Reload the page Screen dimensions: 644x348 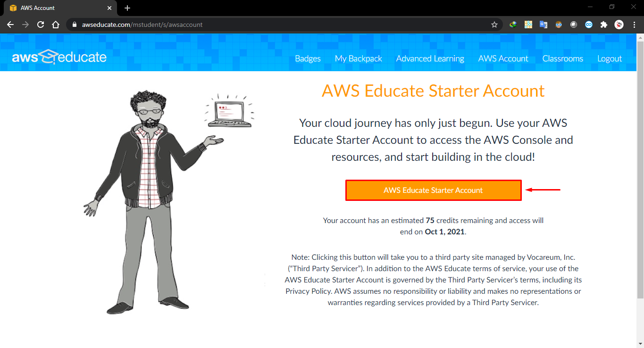coord(41,25)
